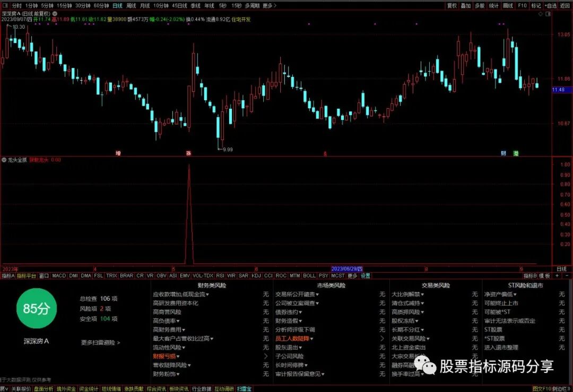This screenshot has width=573, height=392.
Task: Select the 日线 daily timeframe
Action: (x=117, y=5)
